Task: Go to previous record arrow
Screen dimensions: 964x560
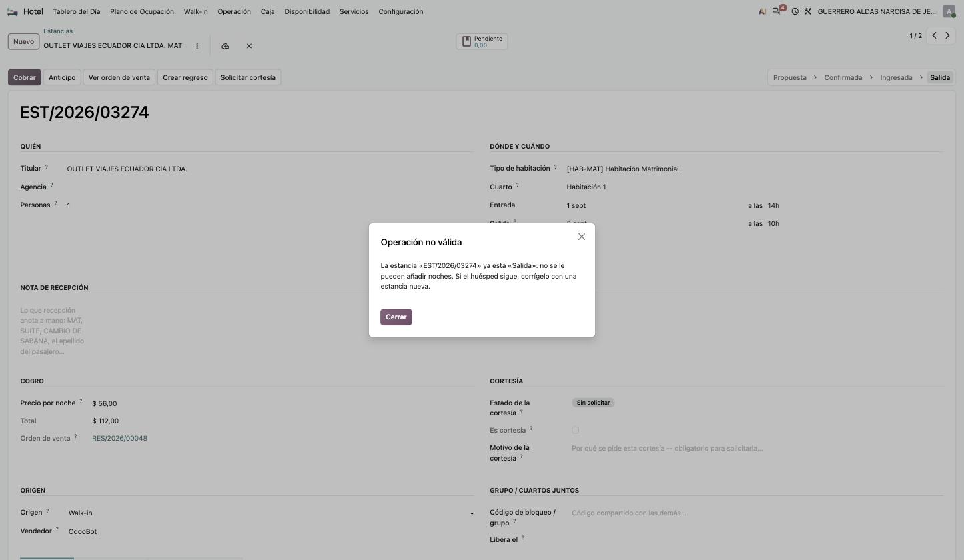Action: 934,36
